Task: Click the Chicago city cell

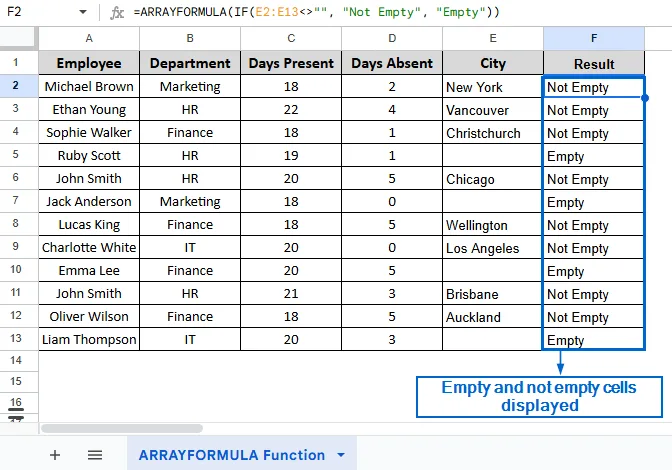Action: tap(493, 179)
